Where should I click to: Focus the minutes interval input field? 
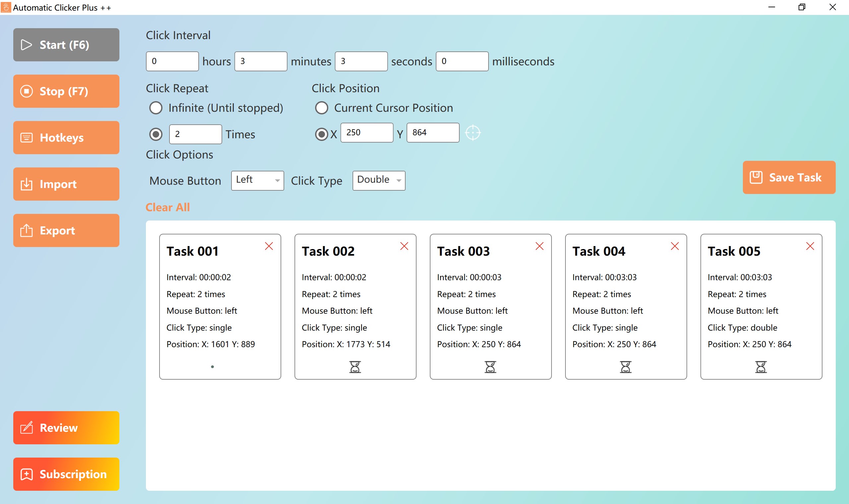[x=260, y=61]
